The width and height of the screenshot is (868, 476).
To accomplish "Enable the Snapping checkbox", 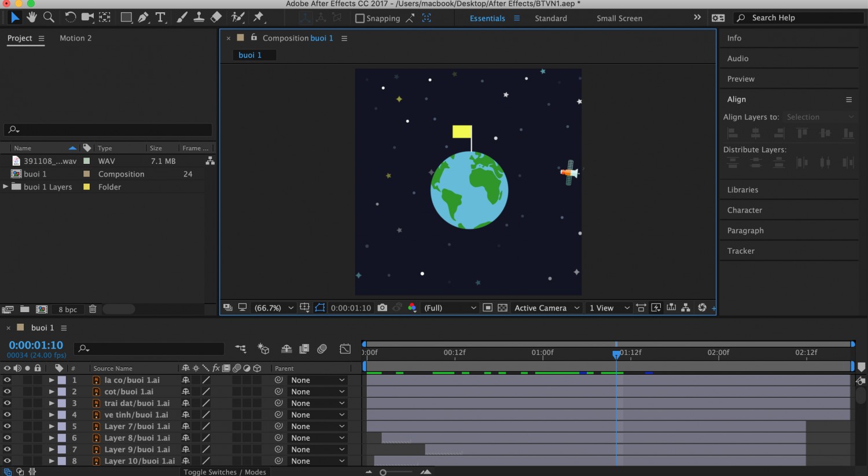I will [x=360, y=18].
